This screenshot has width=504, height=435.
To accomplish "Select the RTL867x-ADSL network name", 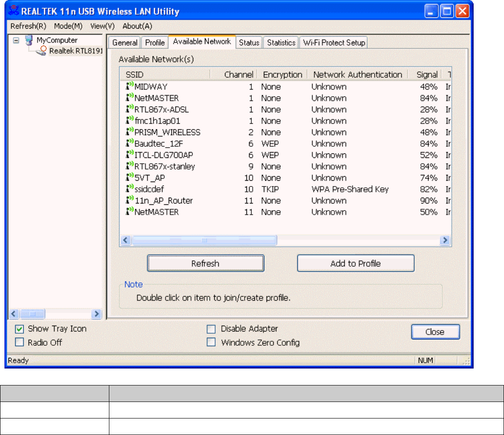I will 161,110.
